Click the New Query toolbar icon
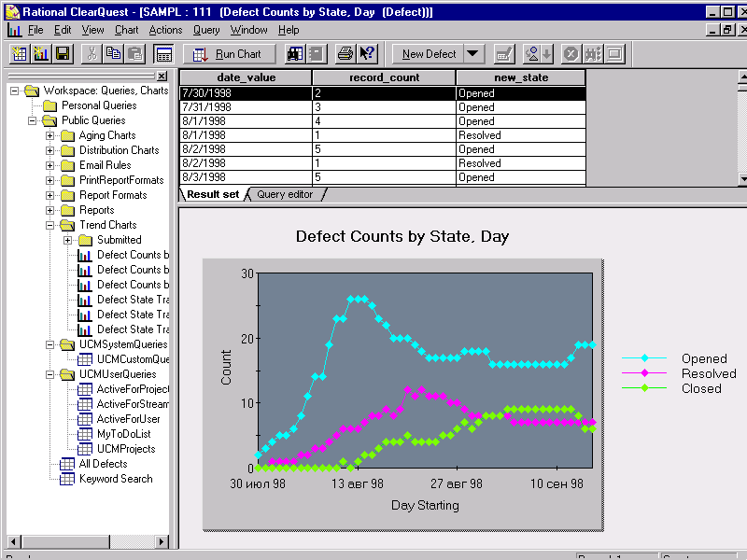 pyautogui.click(x=19, y=54)
